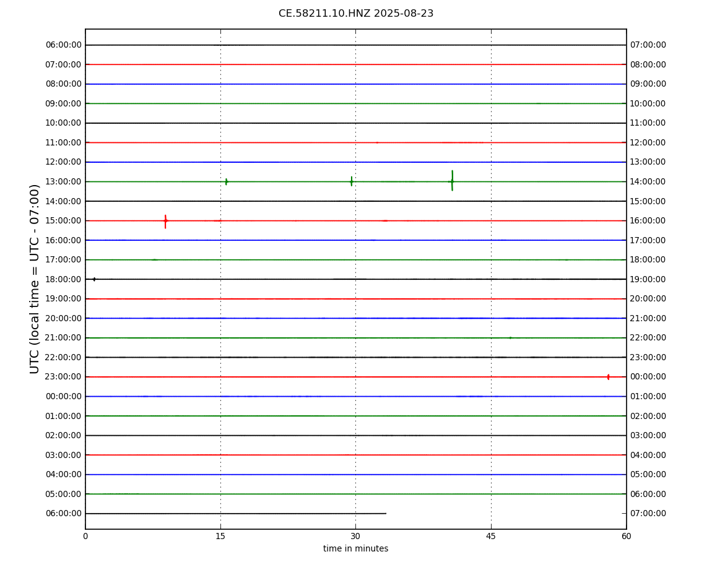Click local-time label 12:00:00 ending the 11:00:00 UTC trace
Viewport: 712px width, 588px height.
[x=648, y=142]
